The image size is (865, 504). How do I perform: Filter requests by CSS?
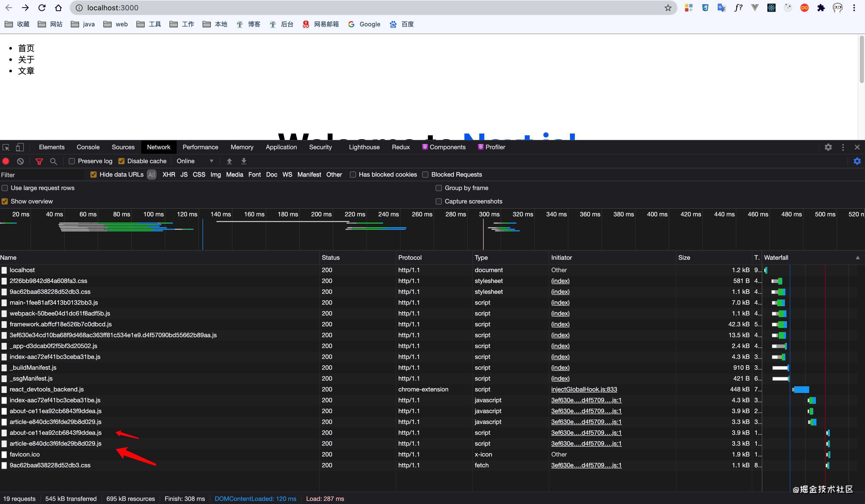(199, 175)
